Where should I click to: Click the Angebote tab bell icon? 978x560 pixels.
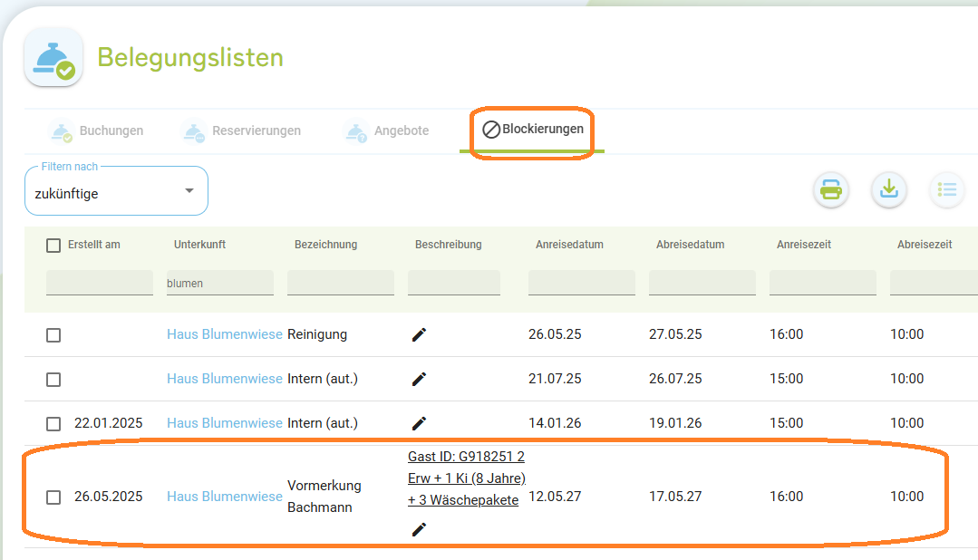coord(356,131)
